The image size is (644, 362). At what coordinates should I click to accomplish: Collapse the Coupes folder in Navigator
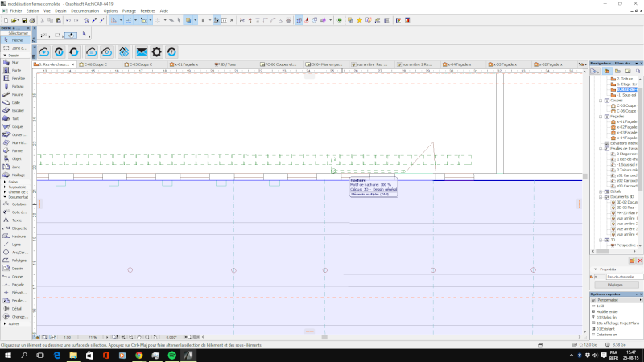click(x=601, y=101)
